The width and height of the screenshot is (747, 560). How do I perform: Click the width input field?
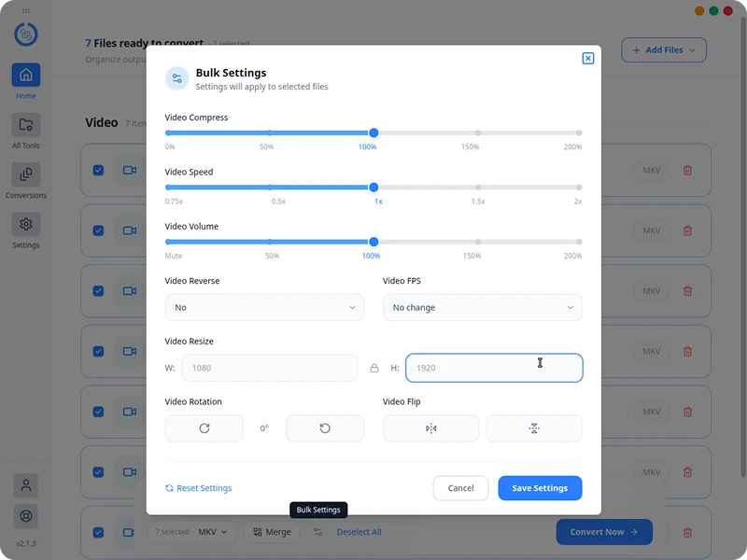[270, 368]
